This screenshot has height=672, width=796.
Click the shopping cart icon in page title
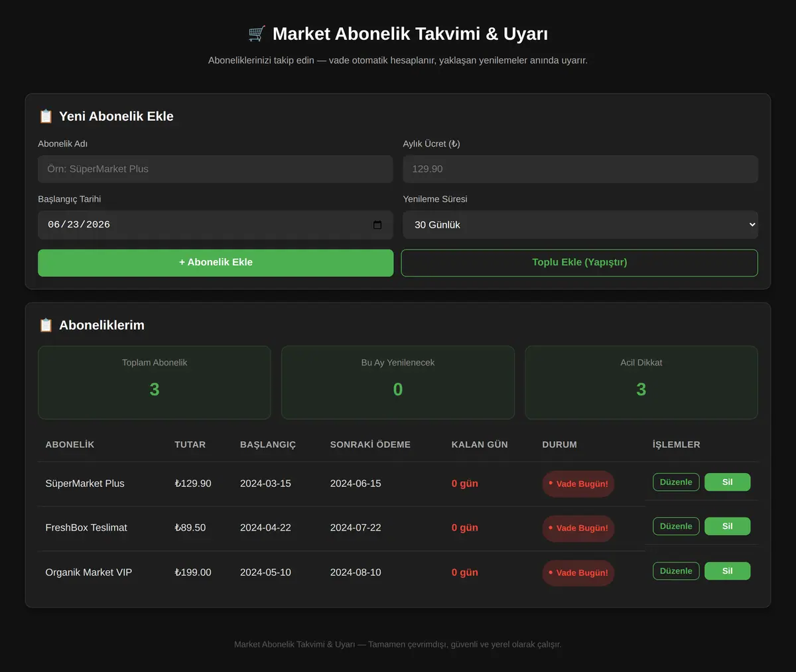[x=257, y=33]
